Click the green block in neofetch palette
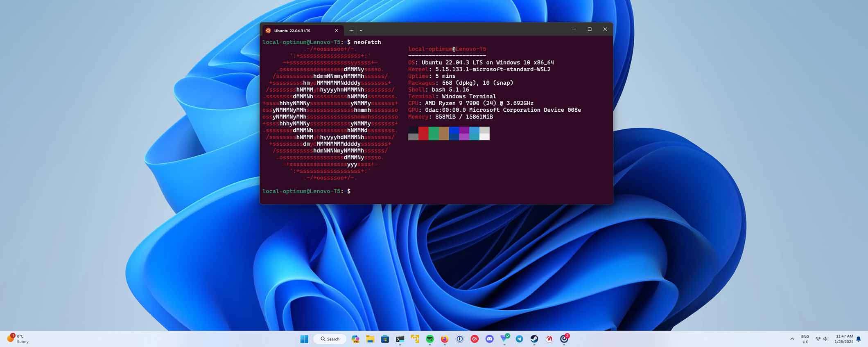This screenshot has height=347, width=868. click(x=434, y=133)
